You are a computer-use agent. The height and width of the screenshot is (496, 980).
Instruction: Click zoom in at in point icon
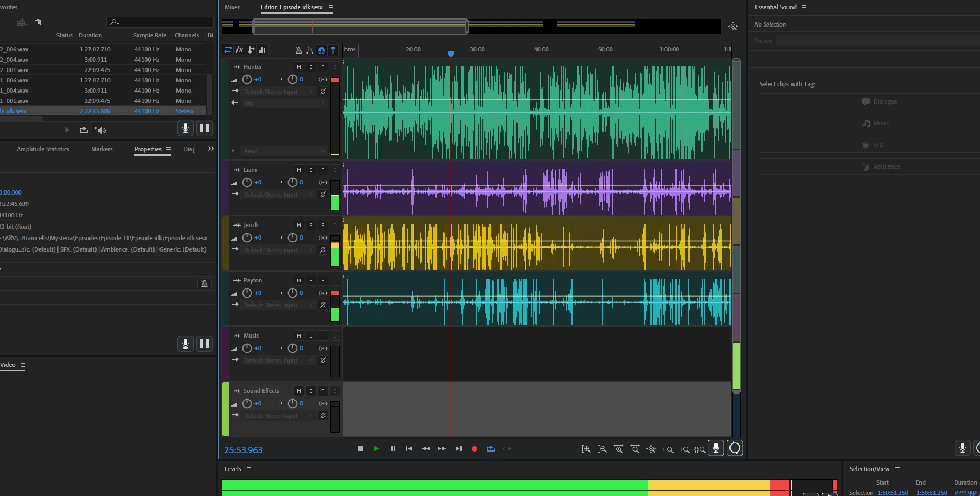pyautogui.click(x=668, y=449)
